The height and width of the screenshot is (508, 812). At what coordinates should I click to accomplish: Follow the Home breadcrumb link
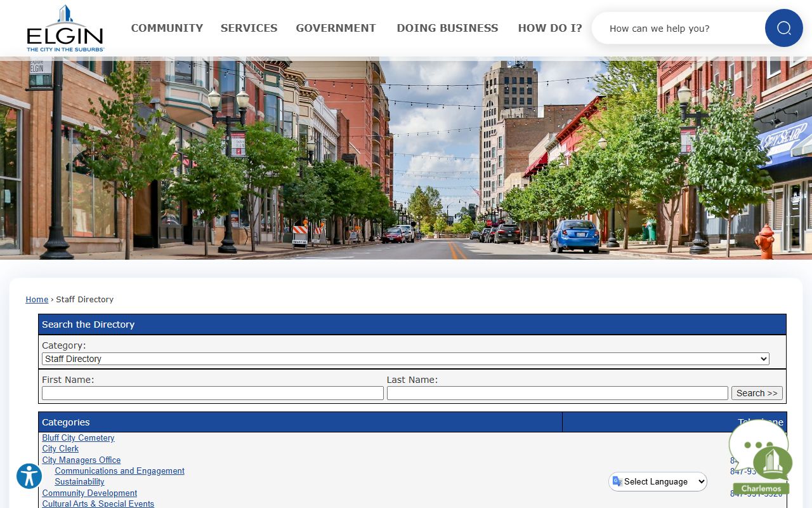(x=37, y=299)
